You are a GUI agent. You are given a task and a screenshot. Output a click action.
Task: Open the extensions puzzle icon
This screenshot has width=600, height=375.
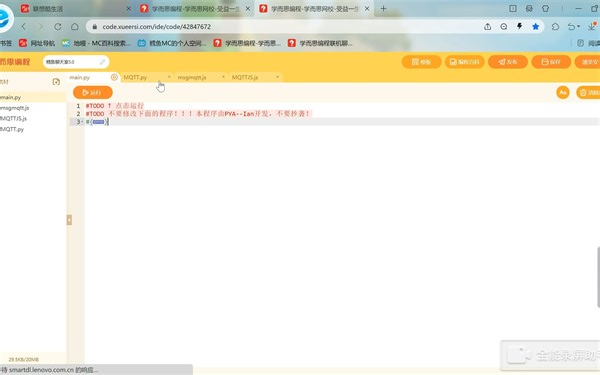(x=555, y=27)
